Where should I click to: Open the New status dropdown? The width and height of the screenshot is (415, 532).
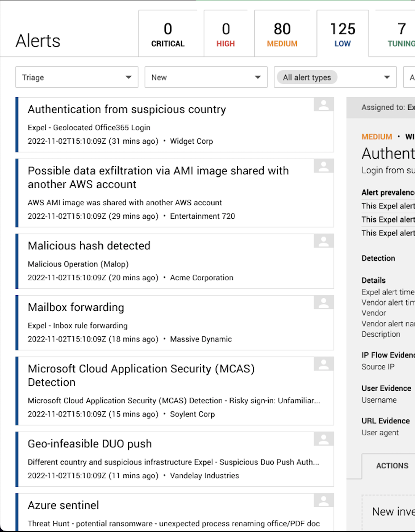[x=206, y=77]
